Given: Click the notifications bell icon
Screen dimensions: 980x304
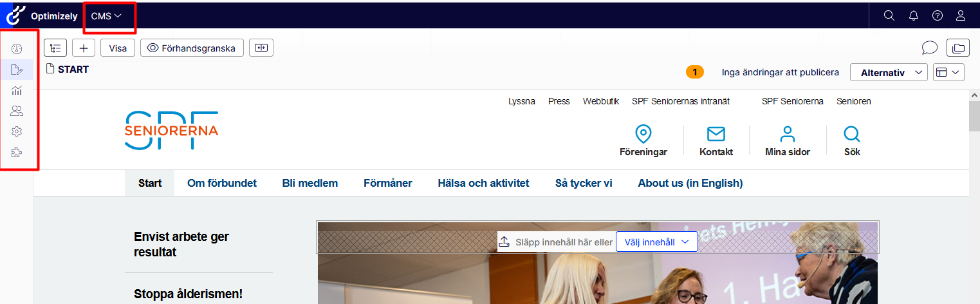Looking at the screenshot, I should click(x=913, y=15).
